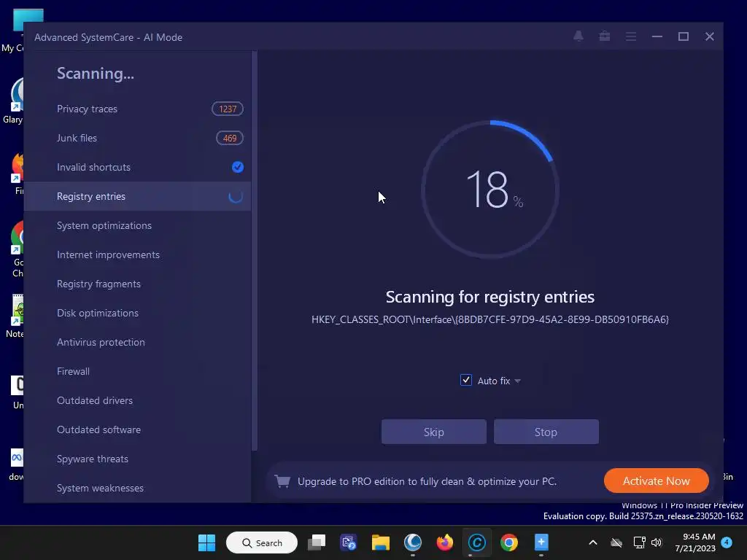Select Junk files in scan list

(x=137, y=138)
